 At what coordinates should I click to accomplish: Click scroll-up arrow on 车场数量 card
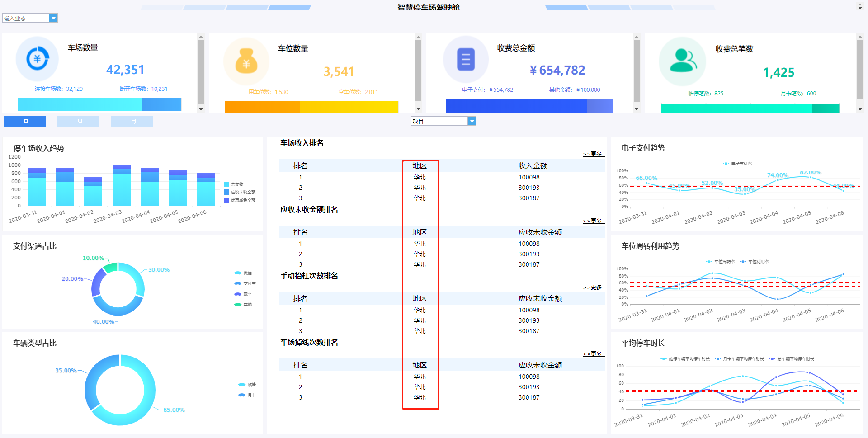201,36
